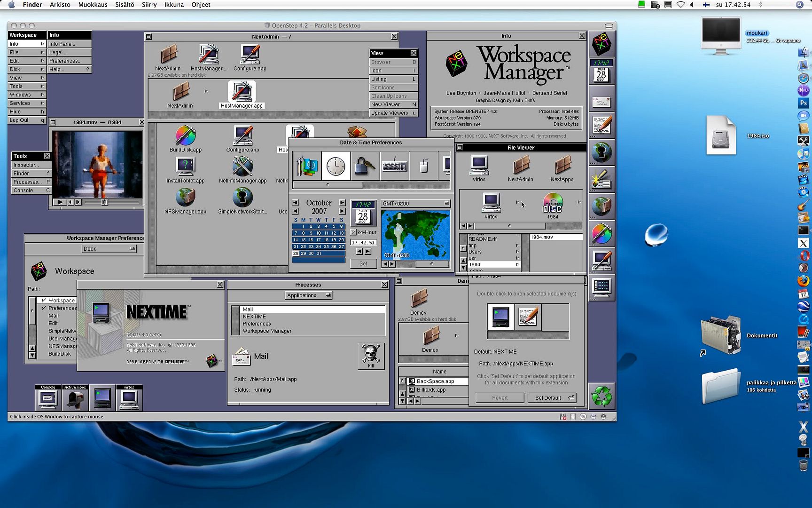Open the GMT+0200 time zone popup

pyautogui.click(x=415, y=203)
